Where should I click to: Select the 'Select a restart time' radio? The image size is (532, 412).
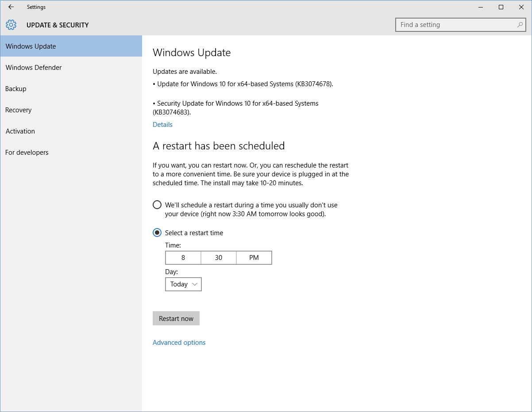pyautogui.click(x=157, y=233)
